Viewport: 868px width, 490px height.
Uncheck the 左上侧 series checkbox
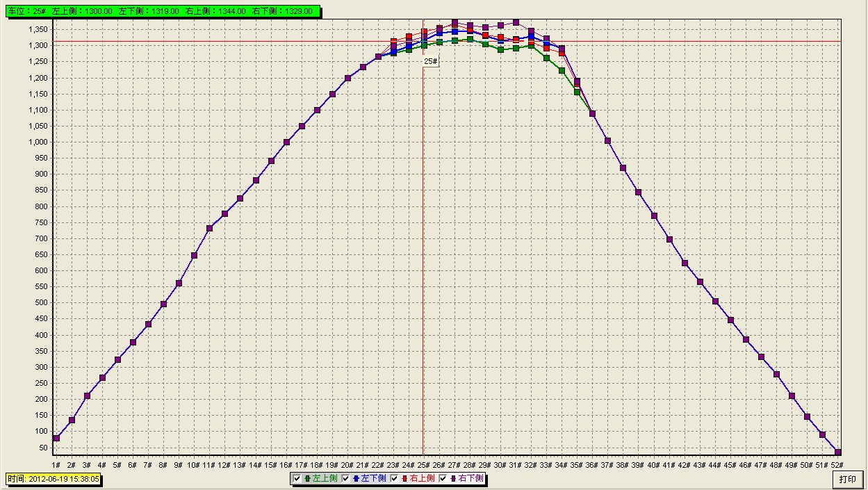click(297, 478)
